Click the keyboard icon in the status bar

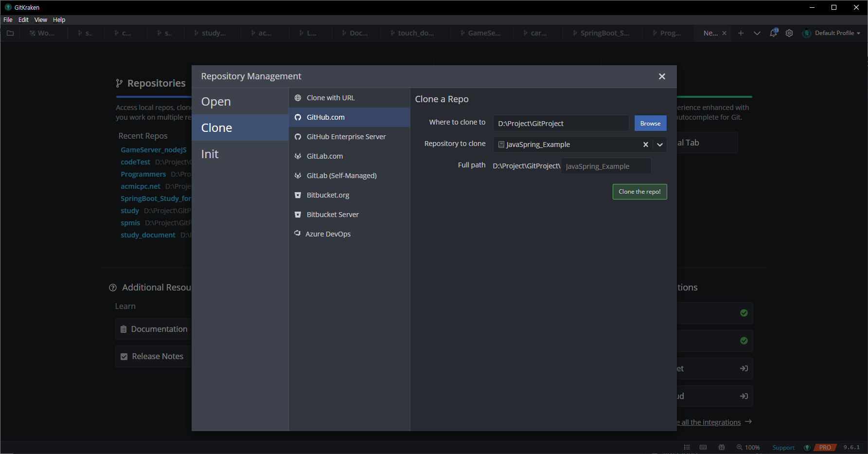(703, 447)
